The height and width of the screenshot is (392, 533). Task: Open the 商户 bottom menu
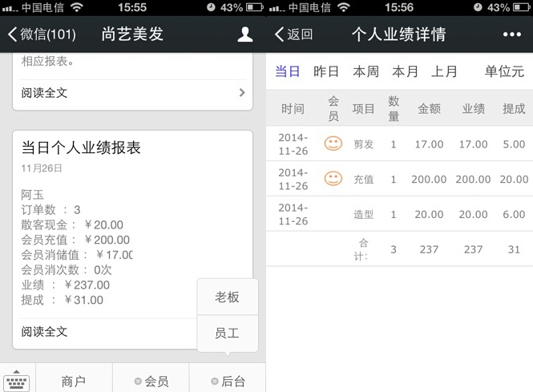[x=74, y=381]
